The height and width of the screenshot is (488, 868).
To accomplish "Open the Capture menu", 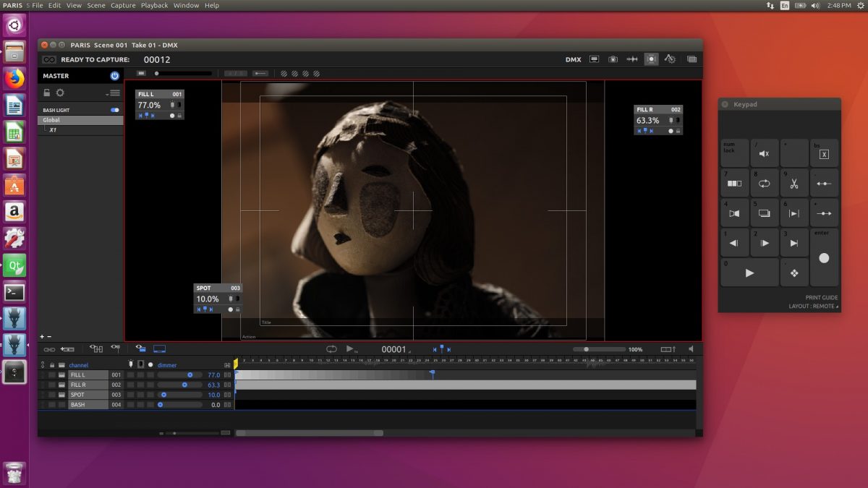I will pyautogui.click(x=122, y=5).
